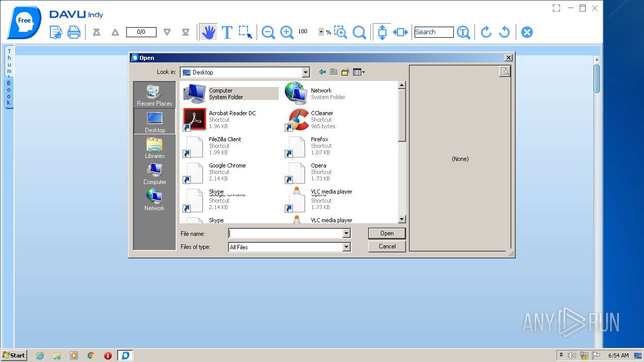Open the Book side panel tab
Screen dimensions: 644x362
[x=9, y=93]
